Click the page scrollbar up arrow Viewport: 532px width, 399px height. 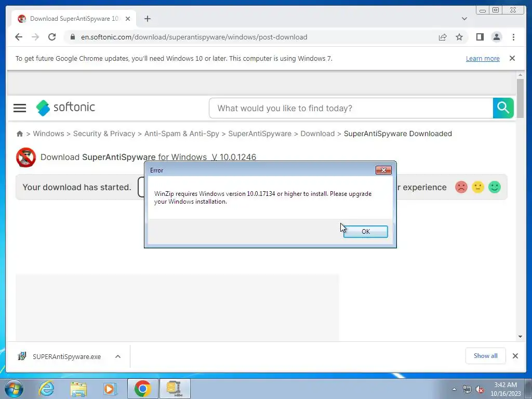click(x=521, y=75)
